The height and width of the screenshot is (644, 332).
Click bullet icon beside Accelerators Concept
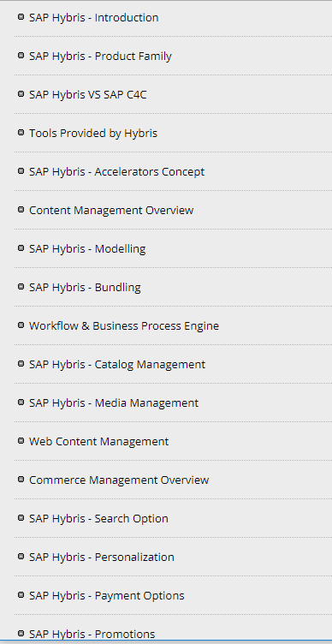click(21, 171)
